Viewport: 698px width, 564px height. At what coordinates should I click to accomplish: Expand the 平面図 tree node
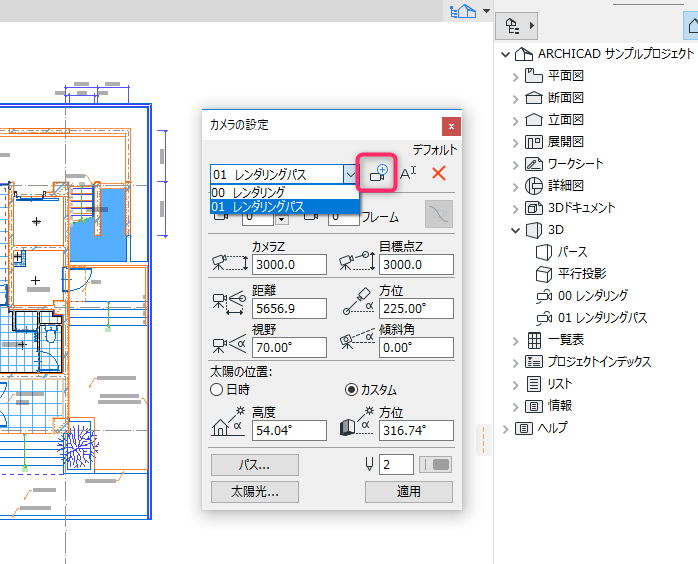pos(515,77)
